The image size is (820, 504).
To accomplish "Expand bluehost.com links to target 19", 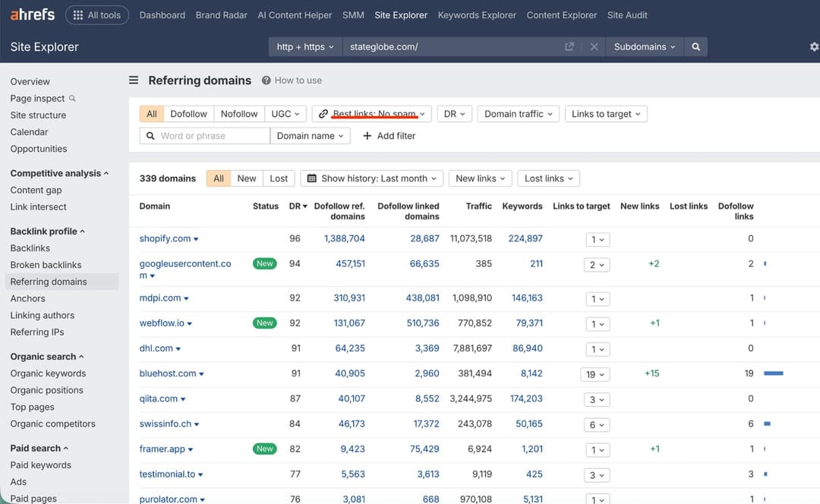I will coord(595,374).
